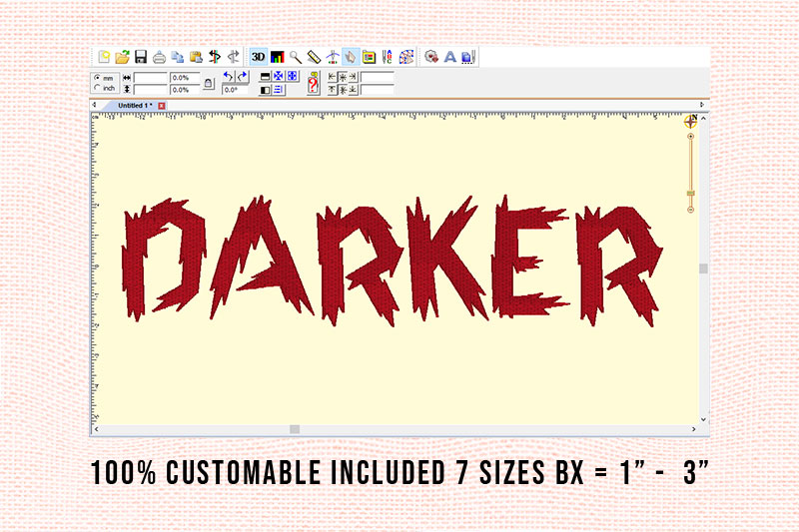Select the mm unit radio button

point(97,78)
